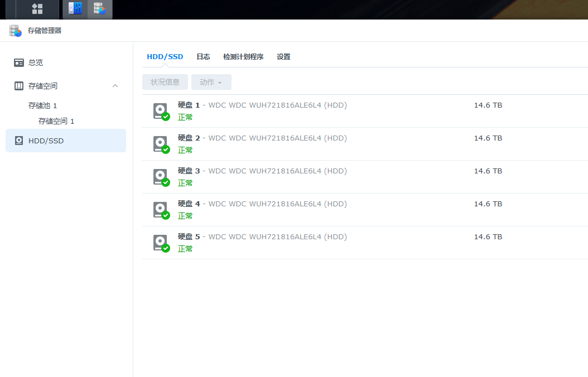Switch to the HDD/SSD tab
The image size is (588, 377).
tap(165, 56)
